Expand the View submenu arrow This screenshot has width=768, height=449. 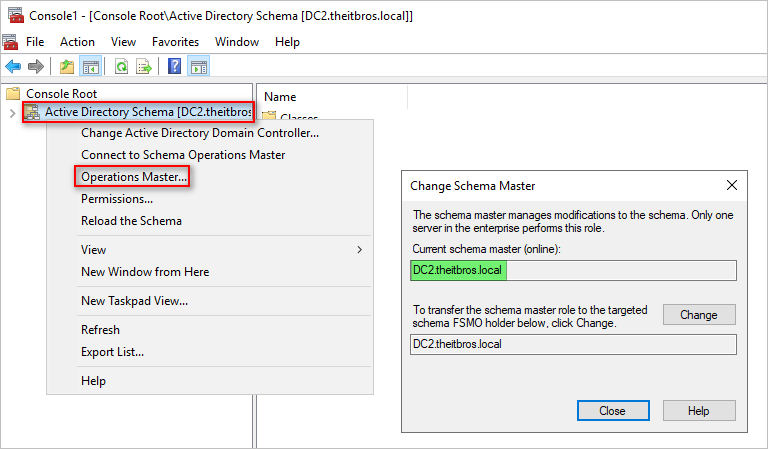360,250
